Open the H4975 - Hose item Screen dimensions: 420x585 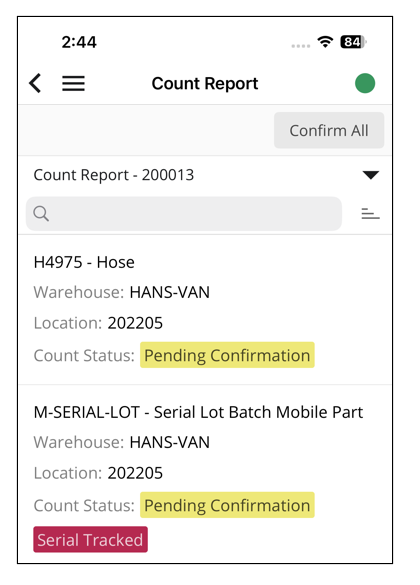coord(205,310)
